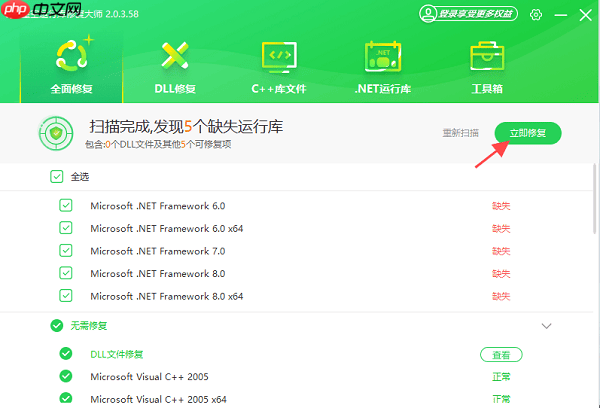This screenshot has width=600, height=408.
Task: Click the shield scan status icon
Action: click(x=56, y=133)
